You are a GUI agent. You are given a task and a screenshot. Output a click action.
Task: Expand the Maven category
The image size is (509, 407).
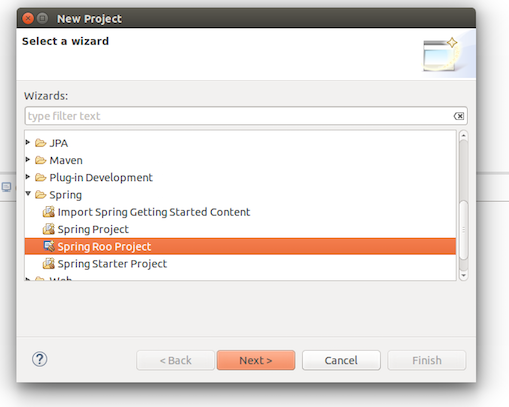click(x=28, y=160)
